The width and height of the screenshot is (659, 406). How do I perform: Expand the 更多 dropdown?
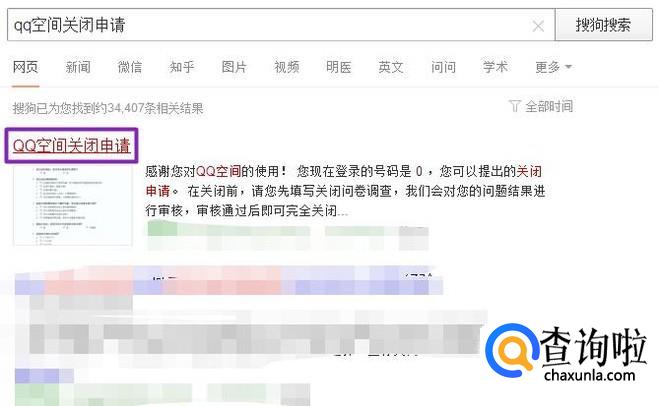point(553,67)
